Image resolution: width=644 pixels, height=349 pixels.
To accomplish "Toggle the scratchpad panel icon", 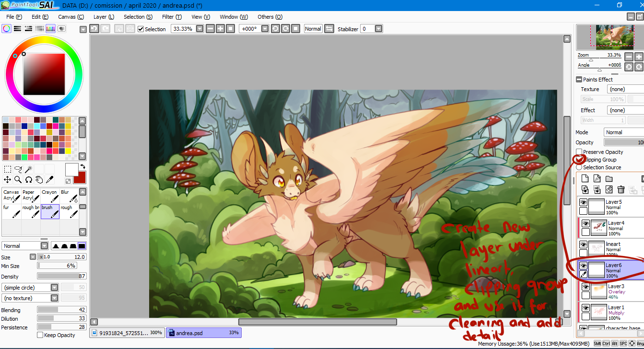I will coord(61,29).
